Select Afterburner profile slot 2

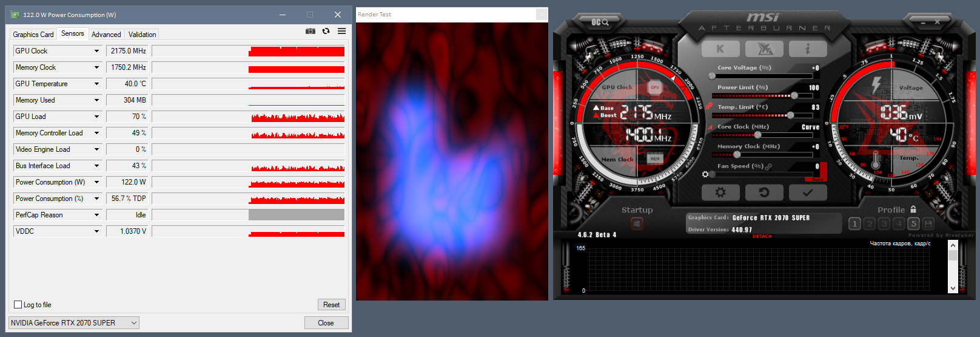point(870,223)
